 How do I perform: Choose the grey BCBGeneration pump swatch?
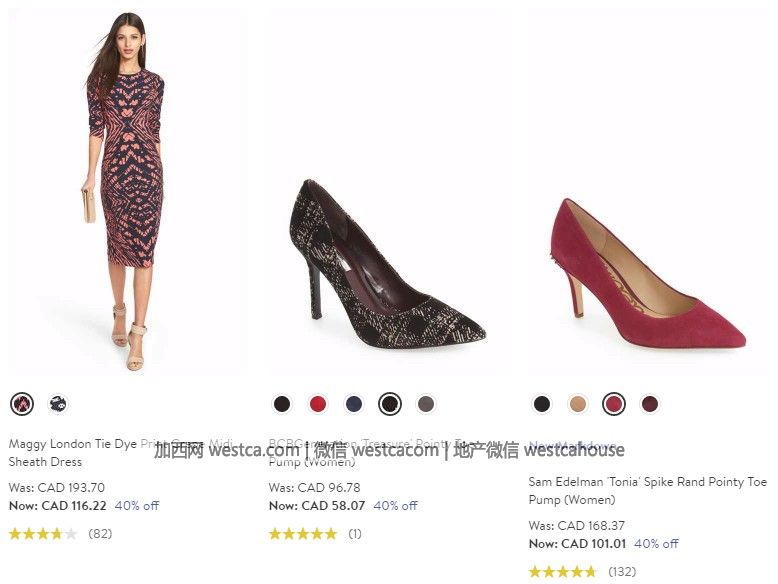point(426,403)
